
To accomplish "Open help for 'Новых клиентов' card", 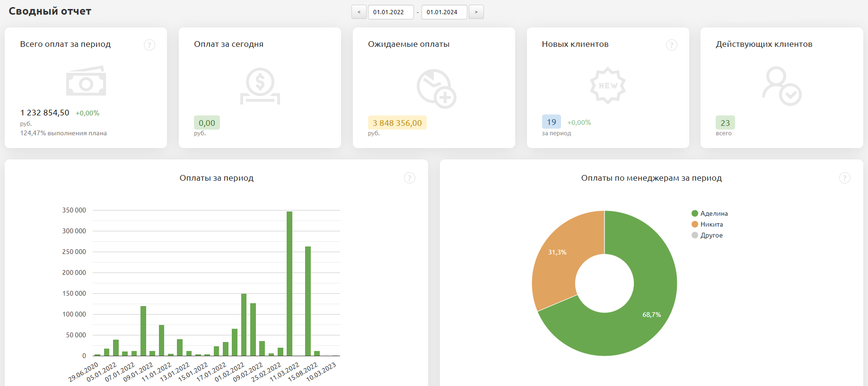I will 671,45.
